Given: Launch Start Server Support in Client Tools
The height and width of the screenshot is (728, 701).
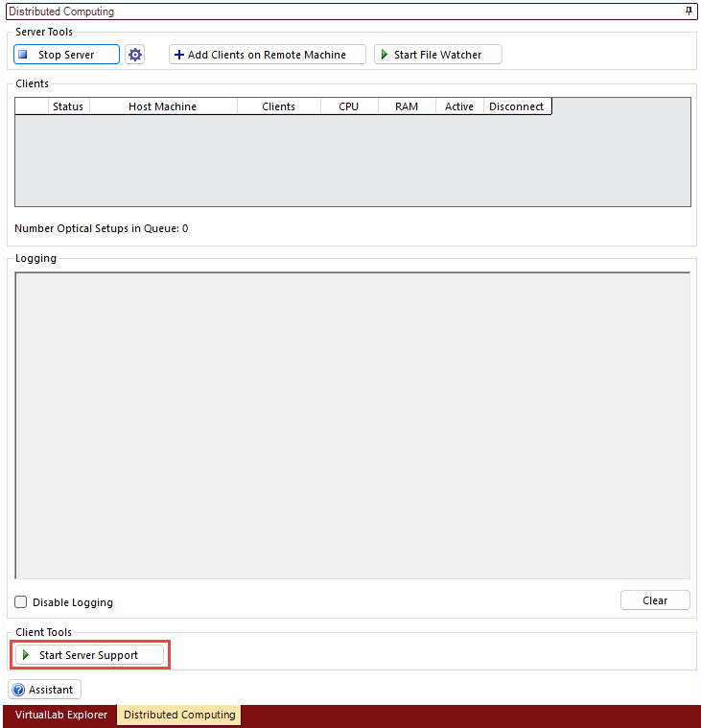Looking at the screenshot, I should point(90,655).
